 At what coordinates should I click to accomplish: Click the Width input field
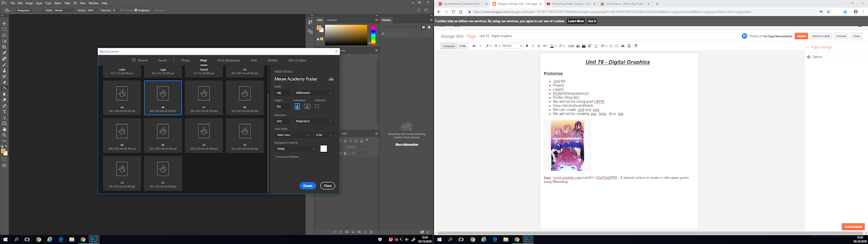tap(283, 93)
